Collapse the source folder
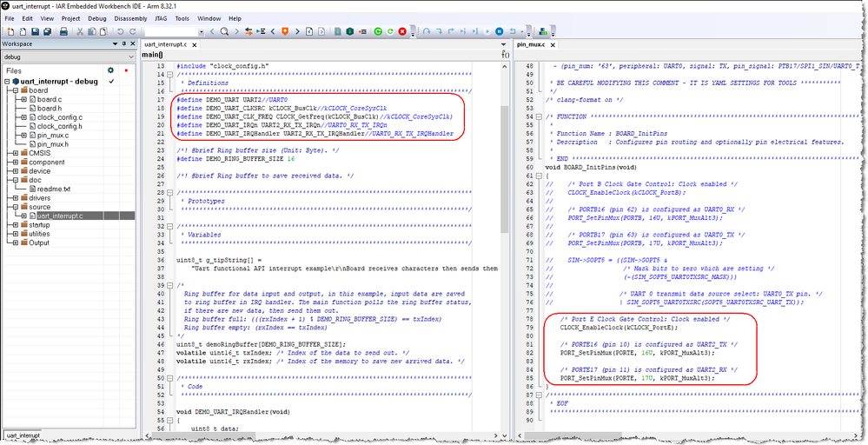Screen dimensions: 868x445 click(x=16, y=207)
